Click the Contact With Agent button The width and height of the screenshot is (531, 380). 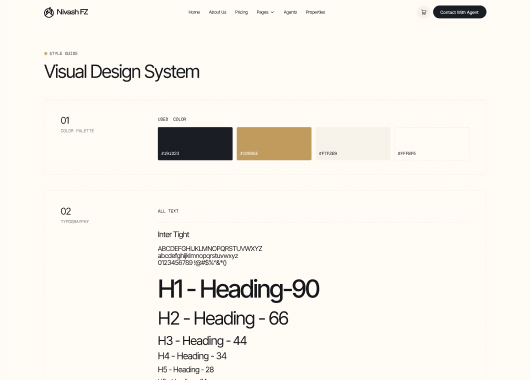(x=460, y=12)
